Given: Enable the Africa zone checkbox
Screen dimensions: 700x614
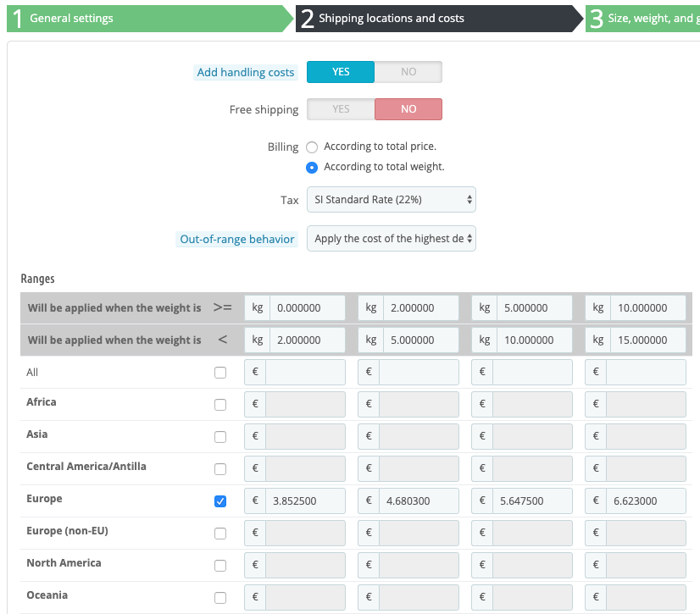Looking at the screenshot, I should [x=220, y=405].
